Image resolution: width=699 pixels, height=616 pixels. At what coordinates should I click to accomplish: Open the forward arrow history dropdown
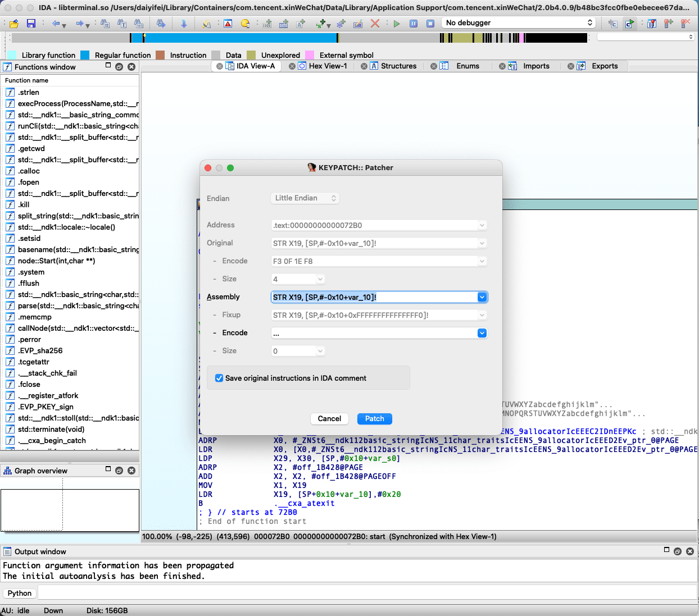(x=88, y=26)
